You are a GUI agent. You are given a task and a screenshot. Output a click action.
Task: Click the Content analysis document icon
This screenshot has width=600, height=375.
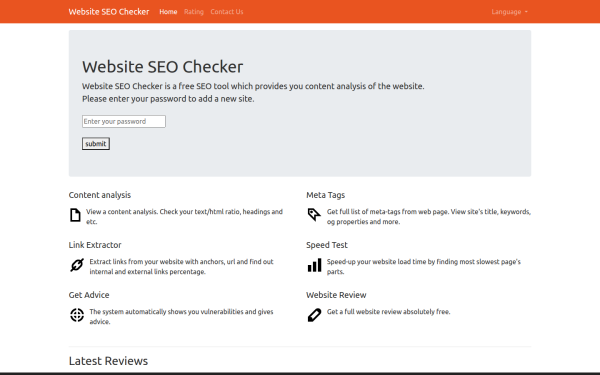75,215
